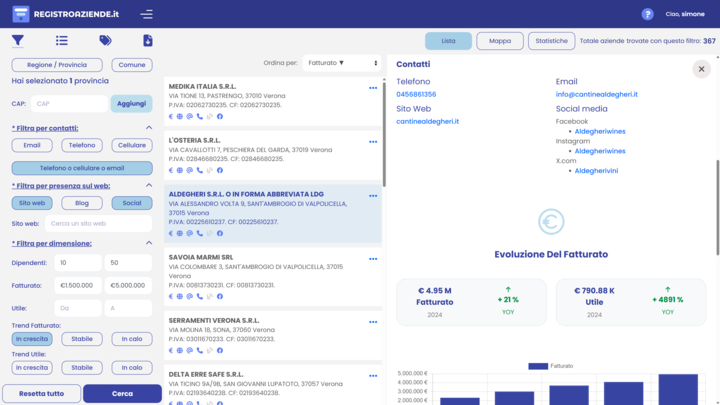Open the tags icon panel

pos(105,41)
